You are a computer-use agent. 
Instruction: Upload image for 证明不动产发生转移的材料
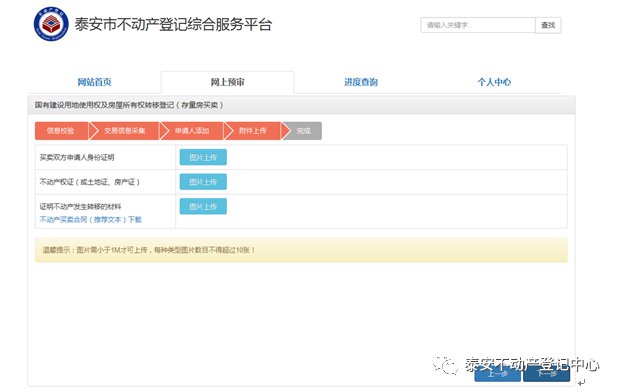point(203,206)
